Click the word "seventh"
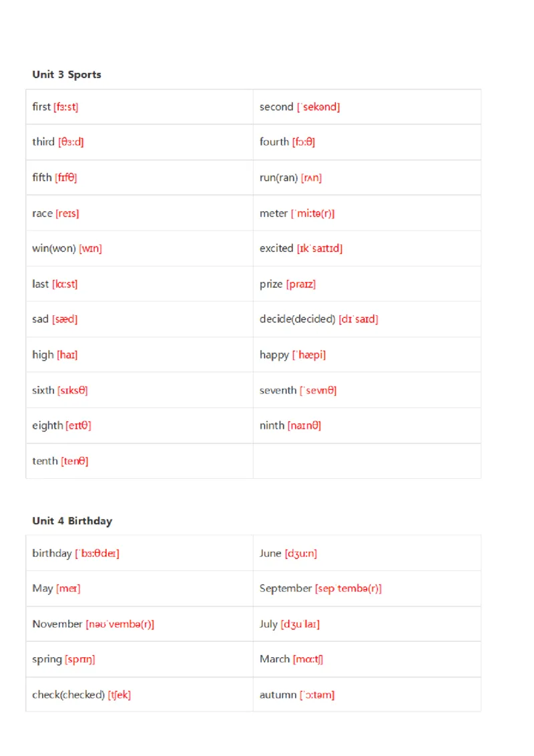 (x=278, y=390)
